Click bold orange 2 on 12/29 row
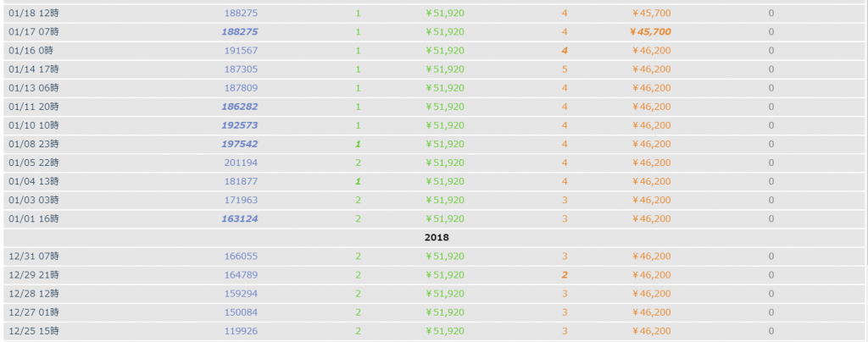Image resolution: width=868 pixels, height=342 pixels. coord(565,275)
